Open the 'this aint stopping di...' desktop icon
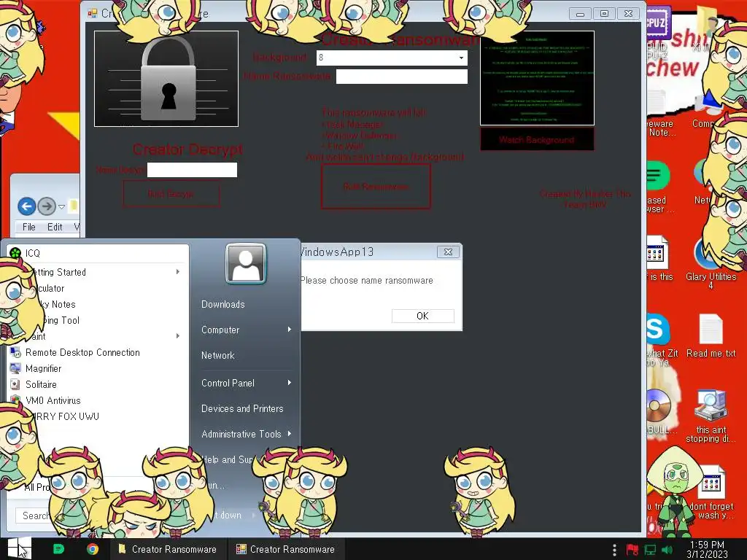Screen dimensions: 747x560 (711, 416)
